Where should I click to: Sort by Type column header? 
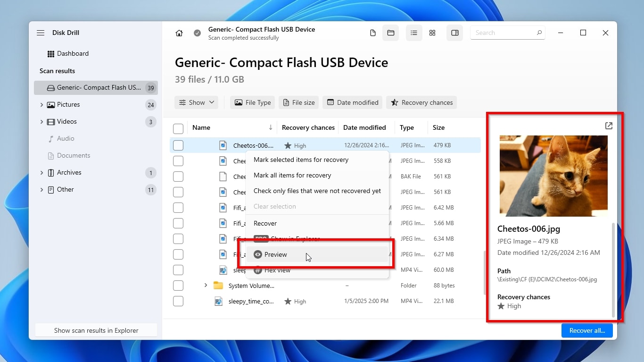pos(407,127)
